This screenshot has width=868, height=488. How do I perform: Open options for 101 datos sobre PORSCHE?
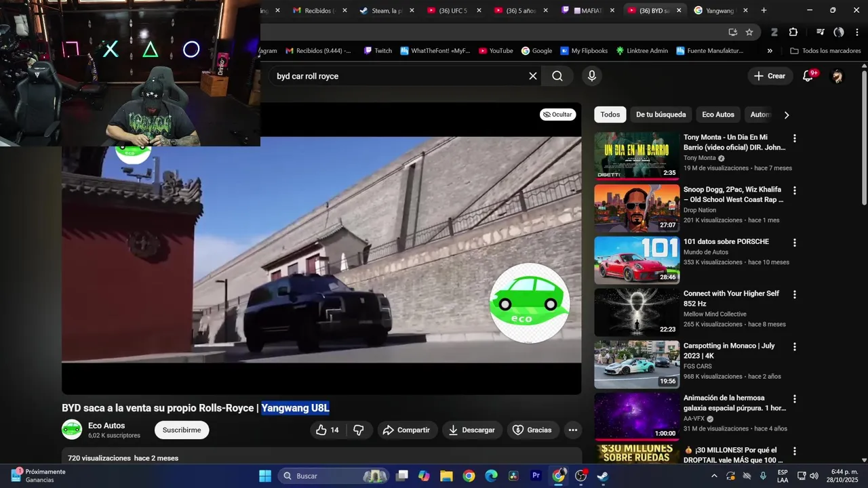[795, 243]
